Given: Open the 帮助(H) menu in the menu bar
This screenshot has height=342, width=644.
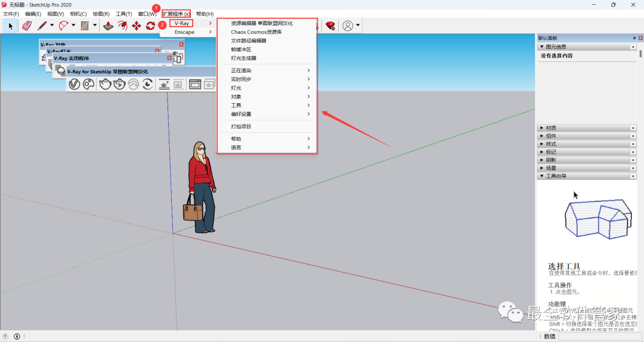Looking at the screenshot, I should pyautogui.click(x=205, y=14).
